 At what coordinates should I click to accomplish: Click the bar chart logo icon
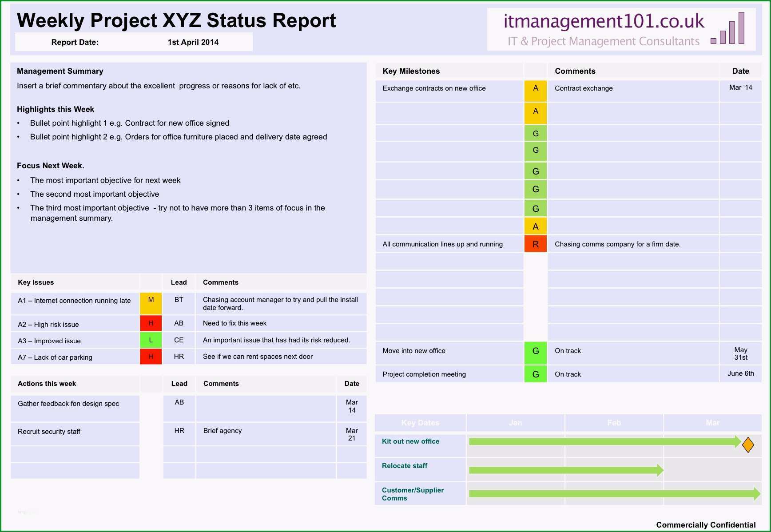pyautogui.click(x=727, y=28)
